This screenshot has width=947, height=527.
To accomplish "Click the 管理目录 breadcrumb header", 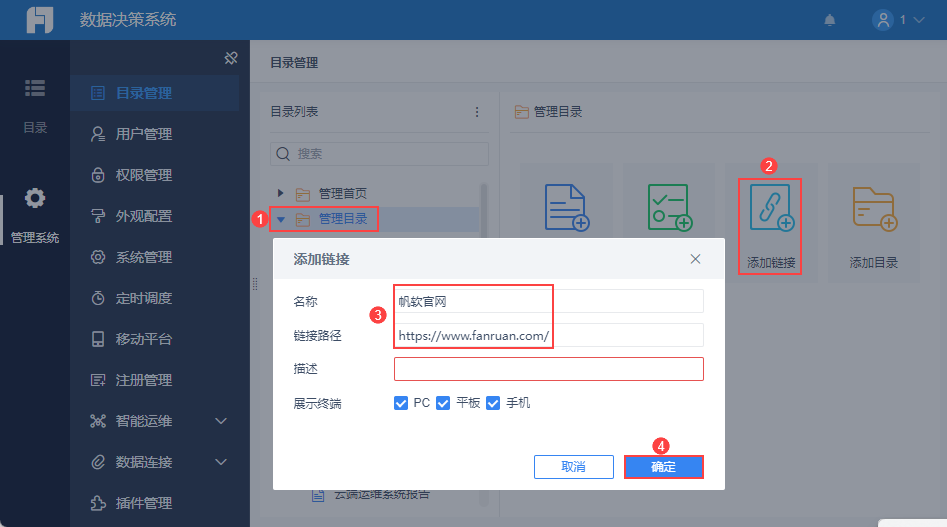I will (x=548, y=112).
